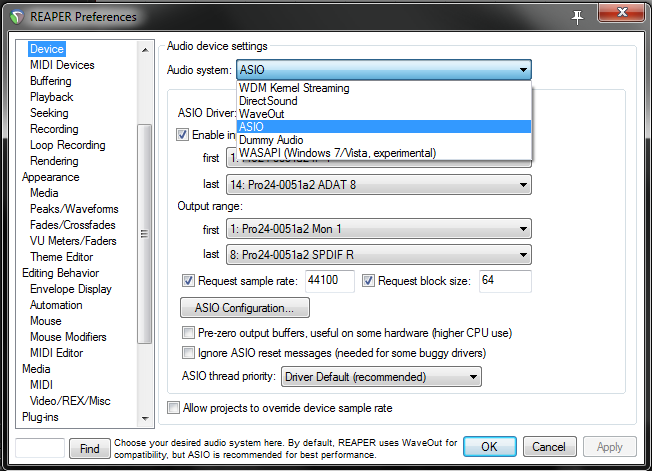The width and height of the screenshot is (652, 471).
Task: Select Editing Behavior category
Action: [61, 273]
